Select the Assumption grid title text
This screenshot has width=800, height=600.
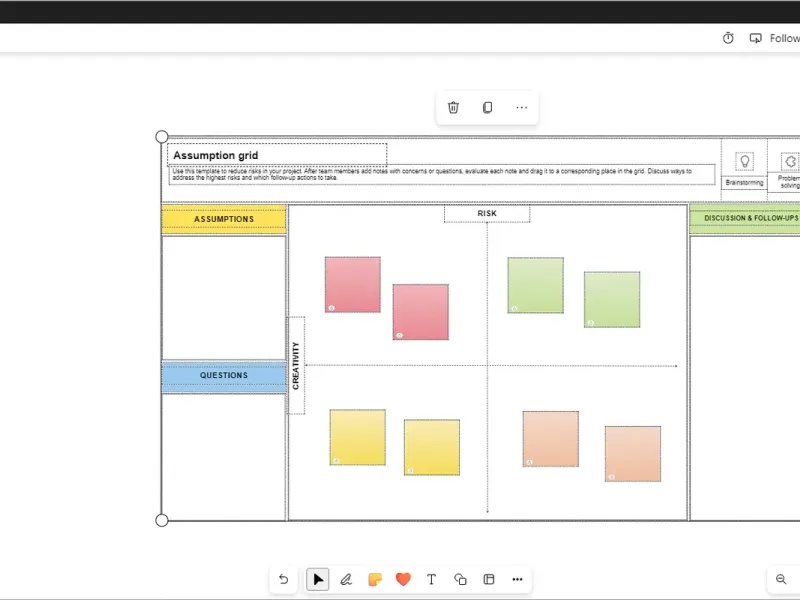(215, 155)
